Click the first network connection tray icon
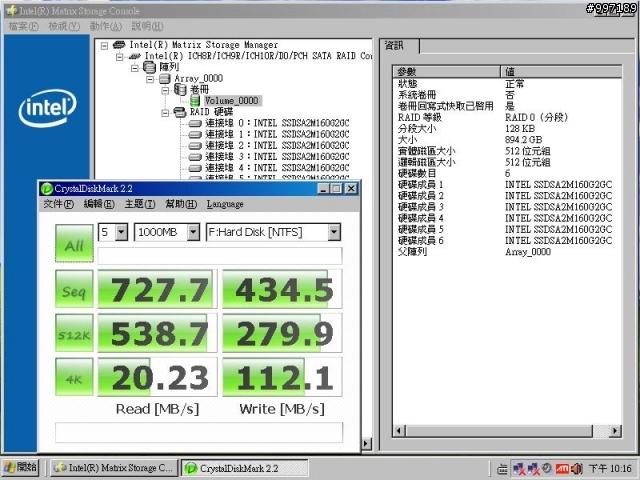 (519, 469)
